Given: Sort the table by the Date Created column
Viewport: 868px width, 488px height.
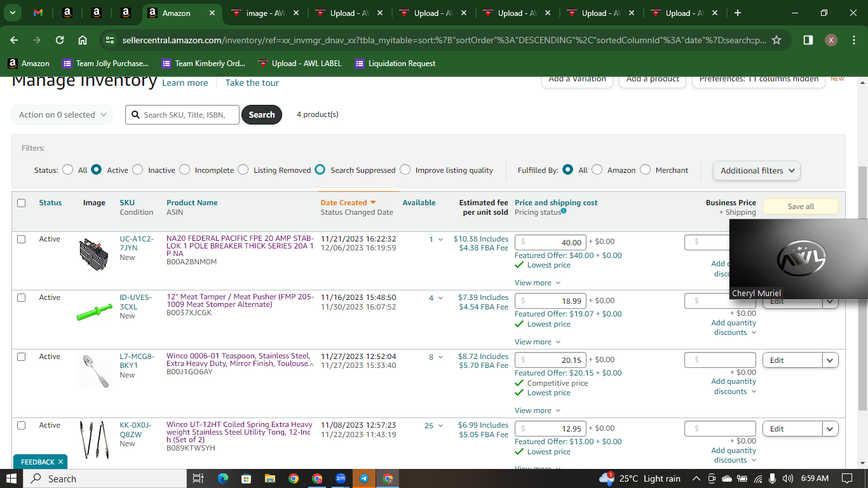Looking at the screenshot, I should pyautogui.click(x=348, y=203).
